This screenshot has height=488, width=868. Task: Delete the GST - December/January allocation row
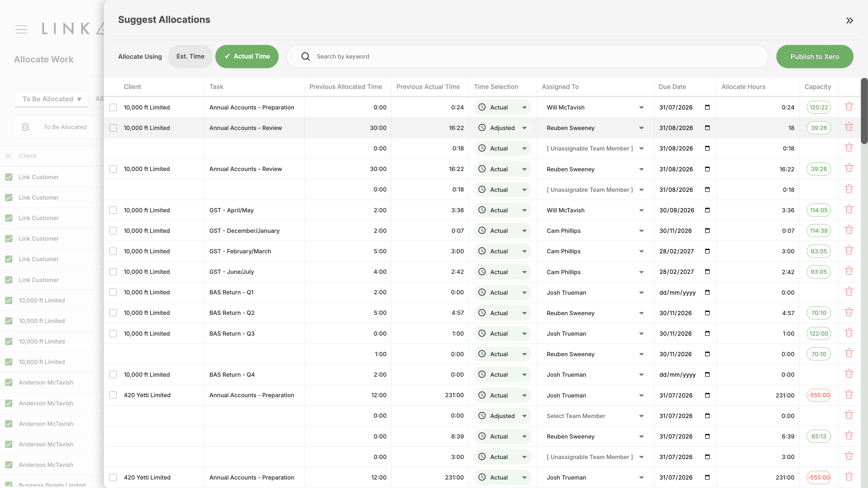(x=849, y=230)
